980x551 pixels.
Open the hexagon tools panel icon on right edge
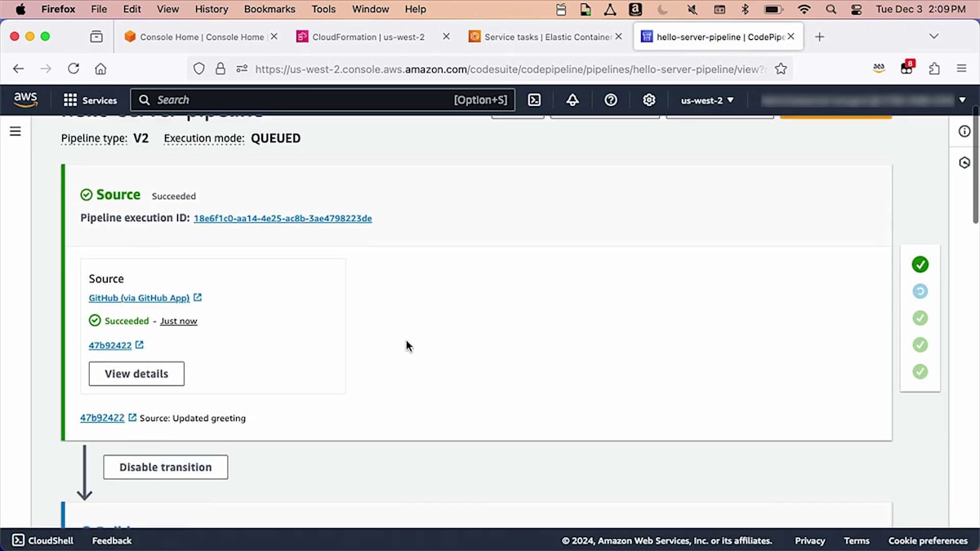coord(964,162)
